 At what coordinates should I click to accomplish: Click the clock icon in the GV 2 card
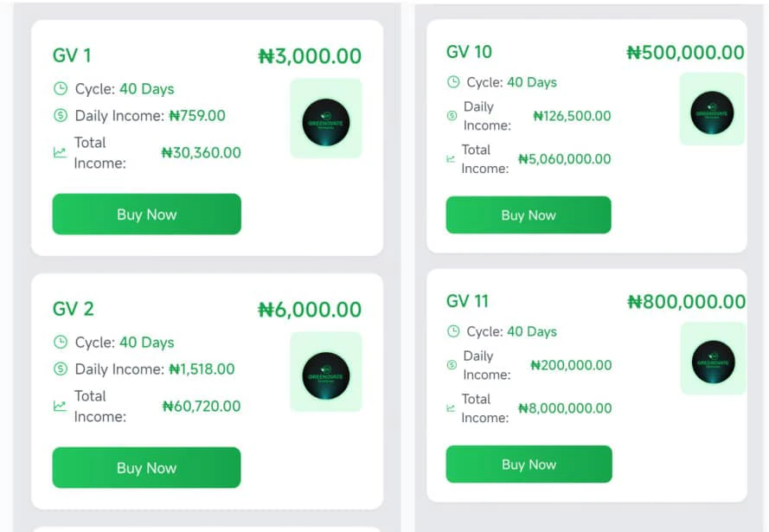(61, 342)
